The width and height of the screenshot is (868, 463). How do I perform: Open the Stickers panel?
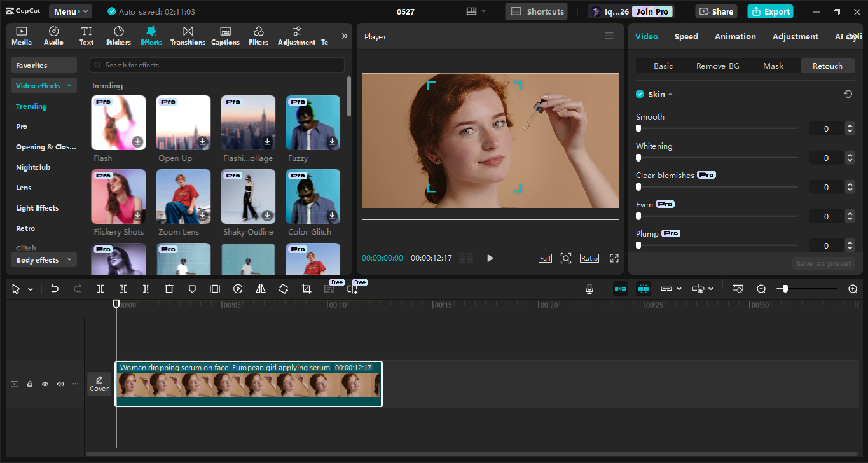(x=118, y=36)
